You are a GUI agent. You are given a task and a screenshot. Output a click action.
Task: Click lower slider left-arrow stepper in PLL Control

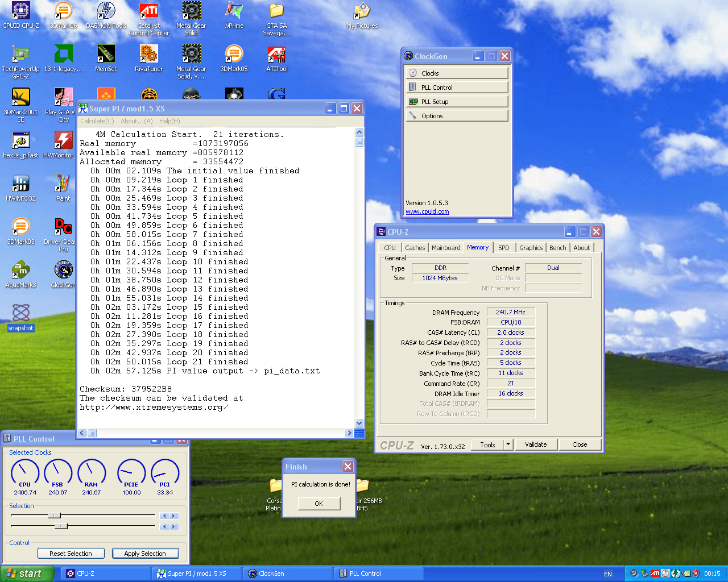(164, 527)
